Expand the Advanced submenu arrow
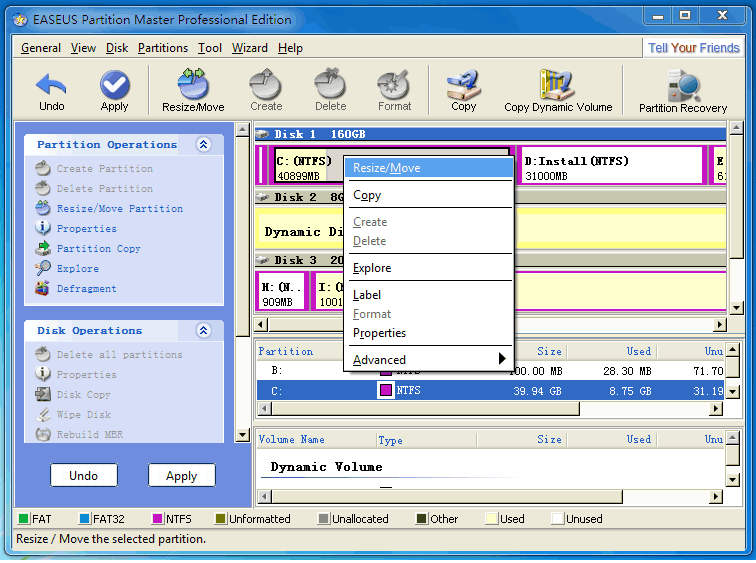 tap(501, 359)
